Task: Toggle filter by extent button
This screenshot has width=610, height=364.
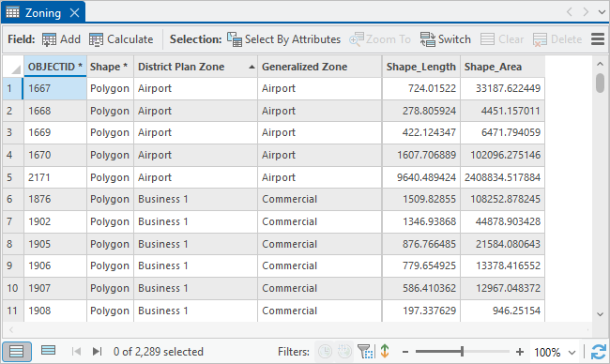Action: pos(365,352)
